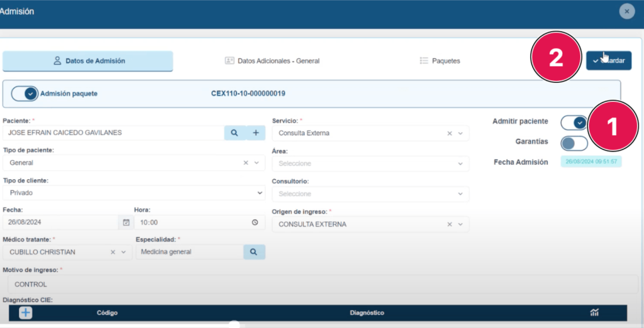The width and height of the screenshot is (644, 328).
Task: Switch to Datos Adicionales - General tab
Action: pyautogui.click(x=272, y=61)
